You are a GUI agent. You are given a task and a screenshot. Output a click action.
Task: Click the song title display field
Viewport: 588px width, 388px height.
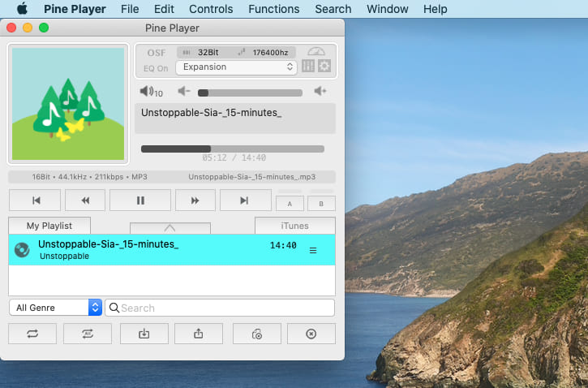pos(235,119)
